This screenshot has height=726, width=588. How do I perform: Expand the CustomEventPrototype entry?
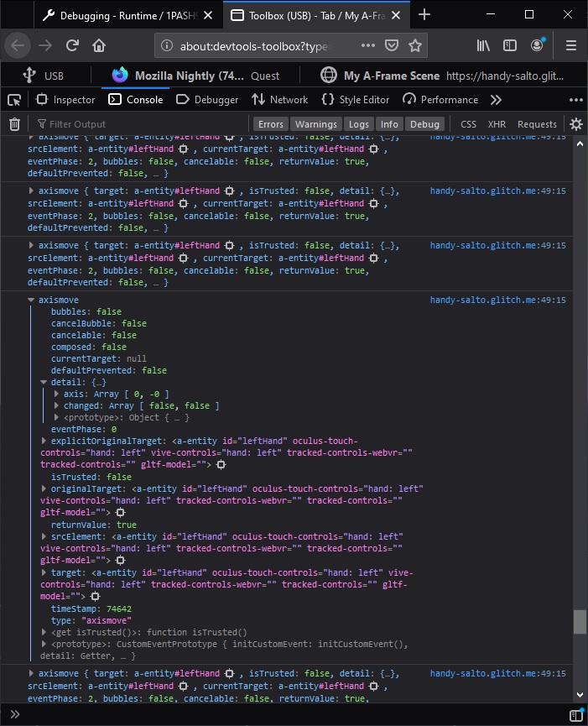pos(44,644)
